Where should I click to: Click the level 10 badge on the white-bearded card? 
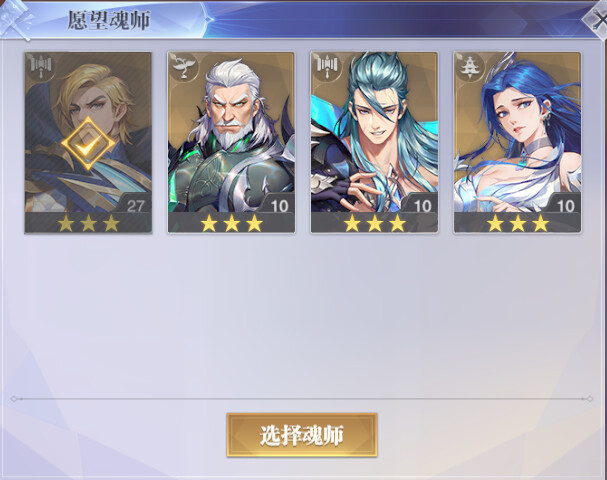pos(279,205)
